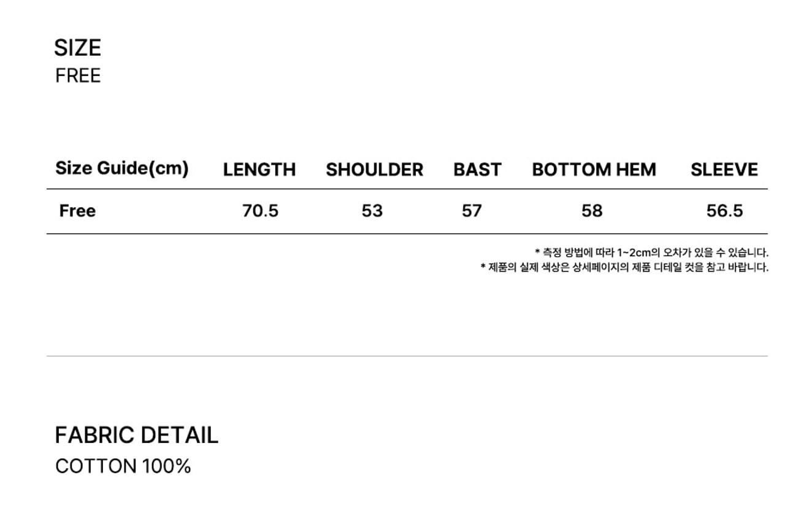Click the 58 bottom hem value
This screenshot has width=812, height=530.
[x=592, y=211]
